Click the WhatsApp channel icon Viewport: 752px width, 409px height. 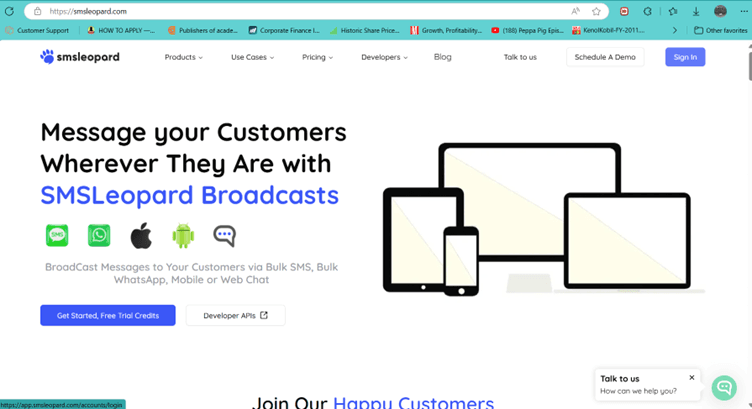click(x=99, y=235)
